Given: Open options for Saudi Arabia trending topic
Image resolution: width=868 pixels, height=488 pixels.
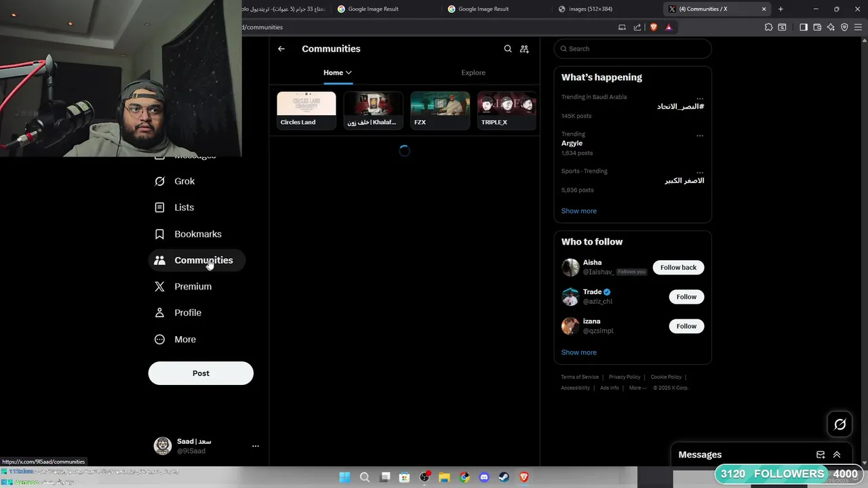Looking at the screenshot, I should 700,98.
